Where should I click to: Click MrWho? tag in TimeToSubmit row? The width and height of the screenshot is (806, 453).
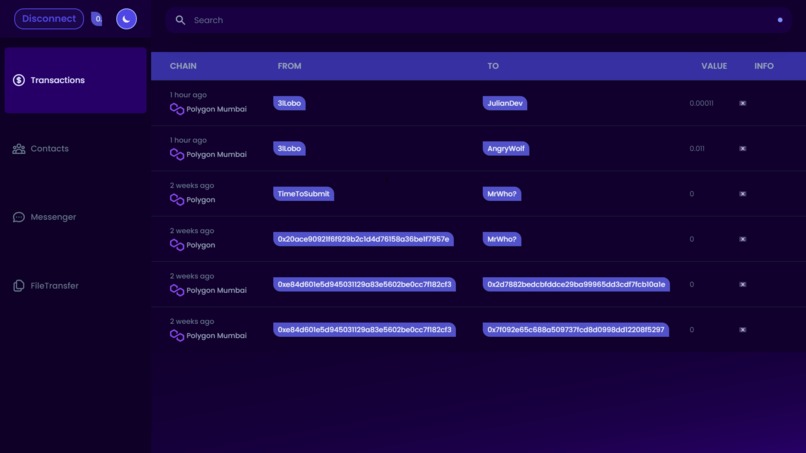pyautogui.click(x=502, y=194)
